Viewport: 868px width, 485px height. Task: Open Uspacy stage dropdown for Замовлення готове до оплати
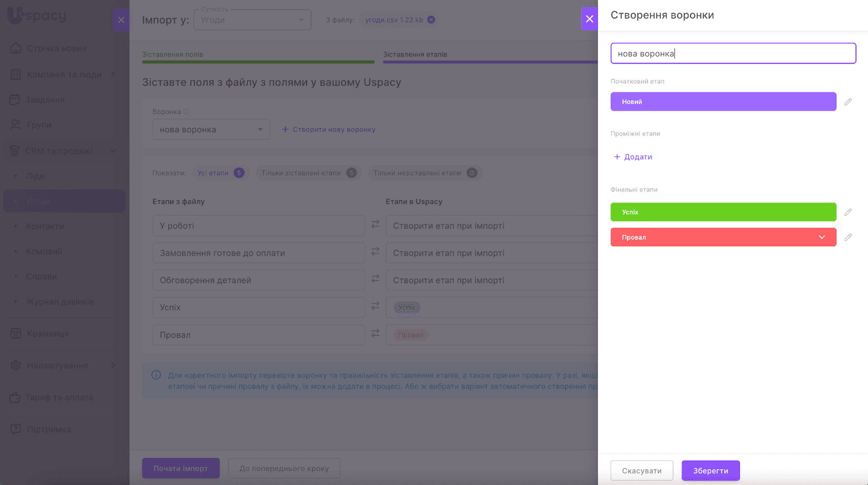(492, 253)
